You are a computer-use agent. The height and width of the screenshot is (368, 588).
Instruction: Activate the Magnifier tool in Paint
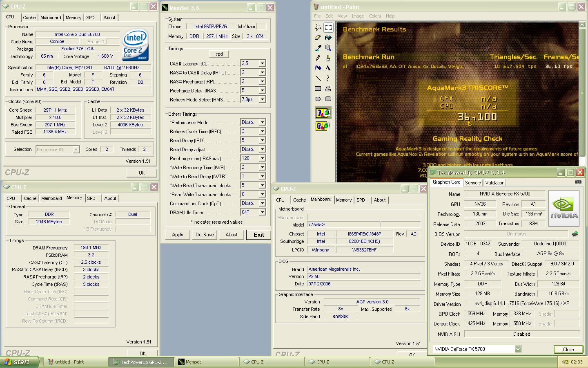[328, 48]
